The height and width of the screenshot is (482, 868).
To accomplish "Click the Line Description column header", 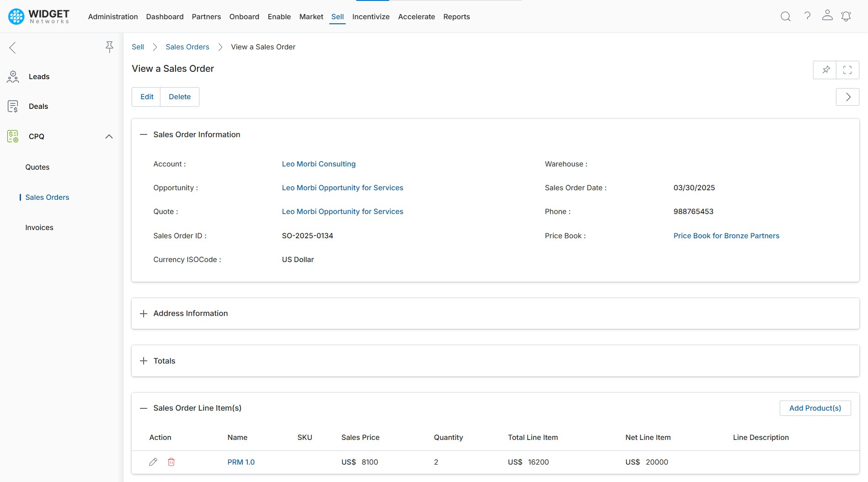I will (761, 437).
